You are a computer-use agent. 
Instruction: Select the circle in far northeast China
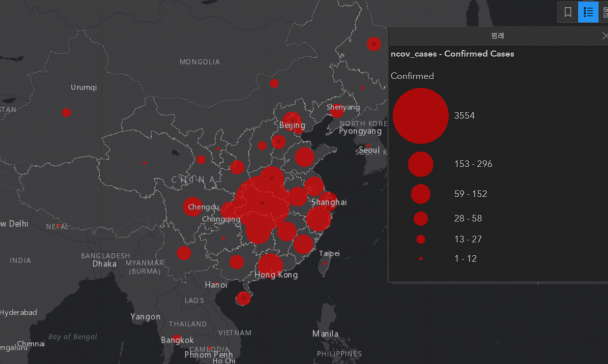click(374, 44)
